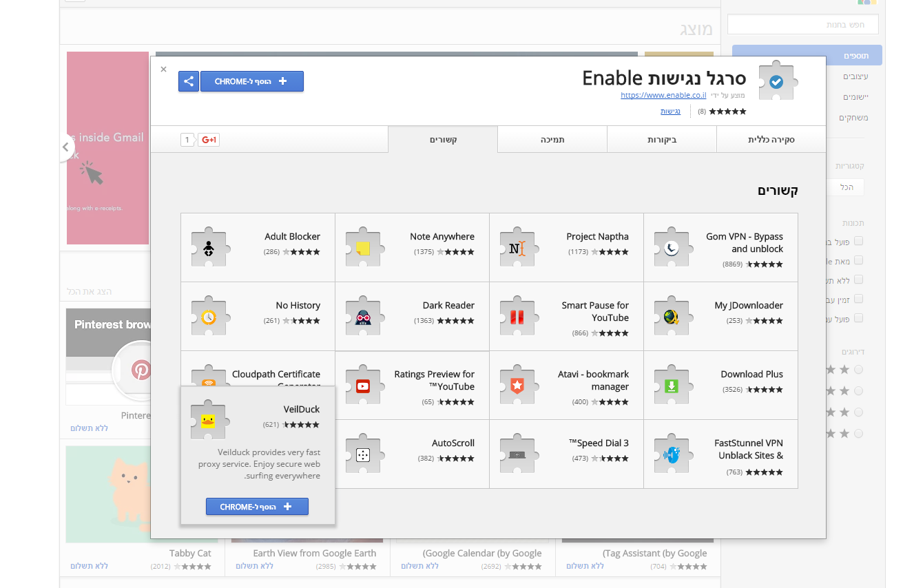Screen dimensions: 903x588
Task: Add Enable toolbar to Chrome button
Action: (252, 81)
